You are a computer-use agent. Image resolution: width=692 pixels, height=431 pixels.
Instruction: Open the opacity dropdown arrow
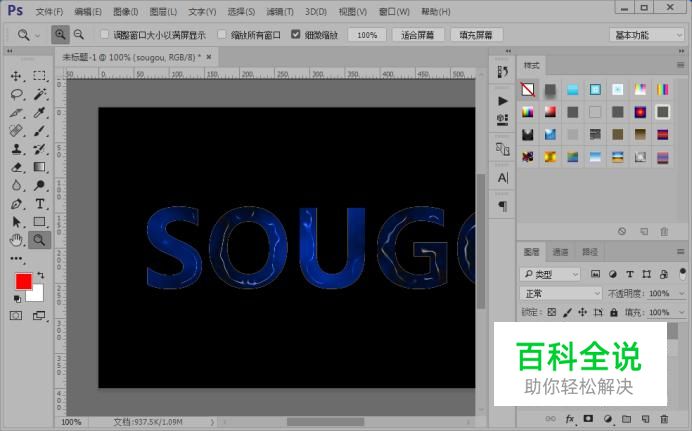[x=681, y=293]
